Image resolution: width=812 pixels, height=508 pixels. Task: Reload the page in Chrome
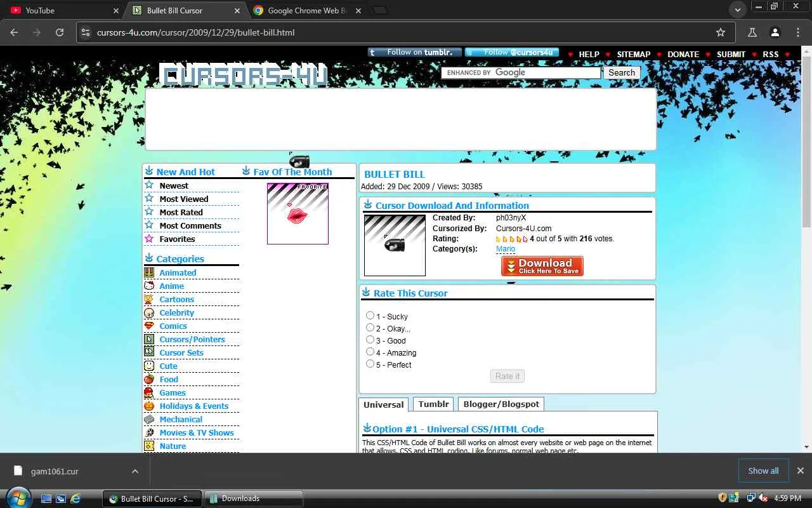coord(60,32)
